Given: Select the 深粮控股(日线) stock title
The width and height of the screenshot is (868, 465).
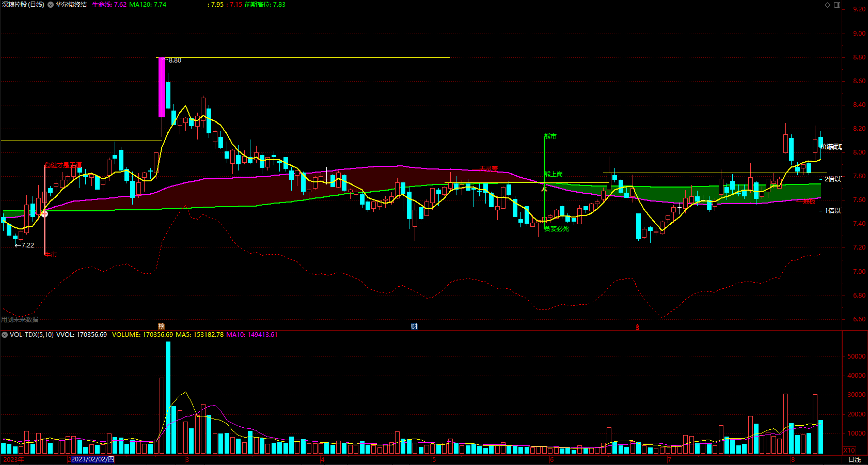Looking at the screenshot, I should 23,5.
